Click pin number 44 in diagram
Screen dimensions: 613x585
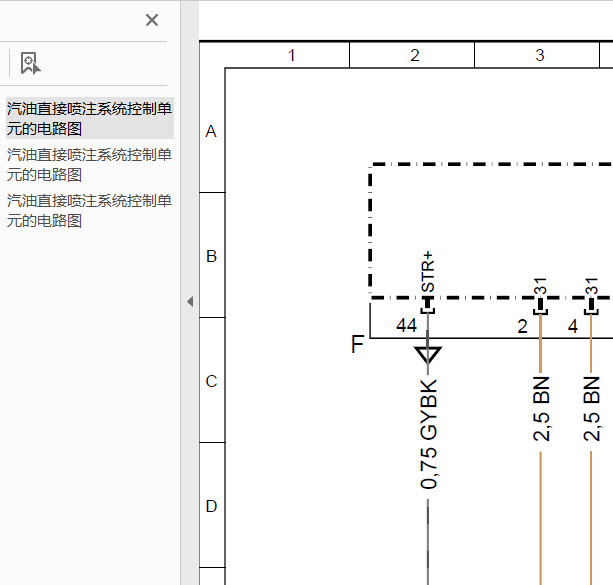click(x=407, y=325)
